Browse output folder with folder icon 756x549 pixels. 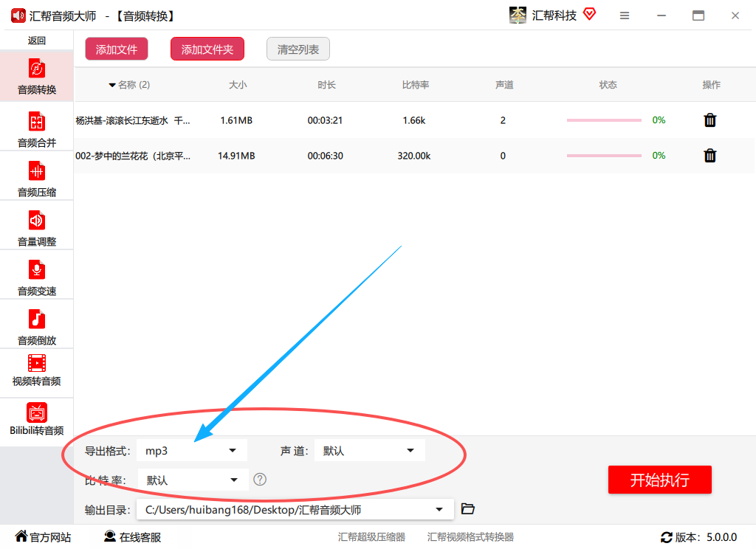[467, 508]
